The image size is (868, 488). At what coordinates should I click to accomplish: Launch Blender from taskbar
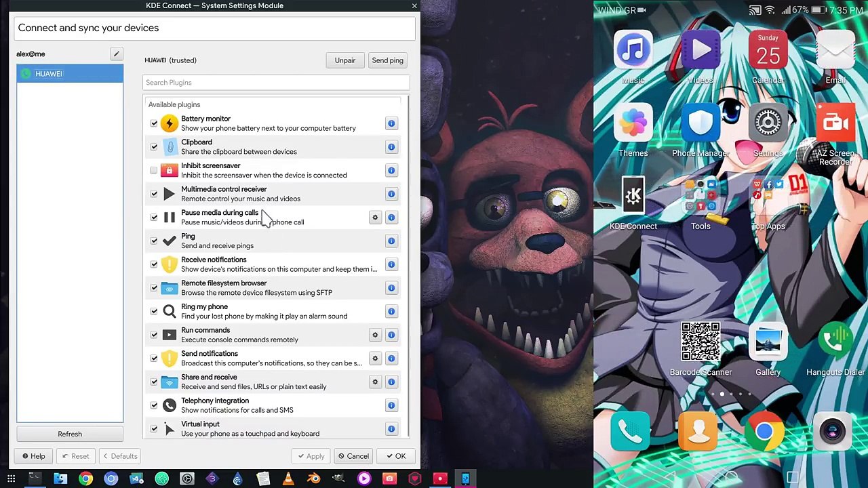(313, 479)
